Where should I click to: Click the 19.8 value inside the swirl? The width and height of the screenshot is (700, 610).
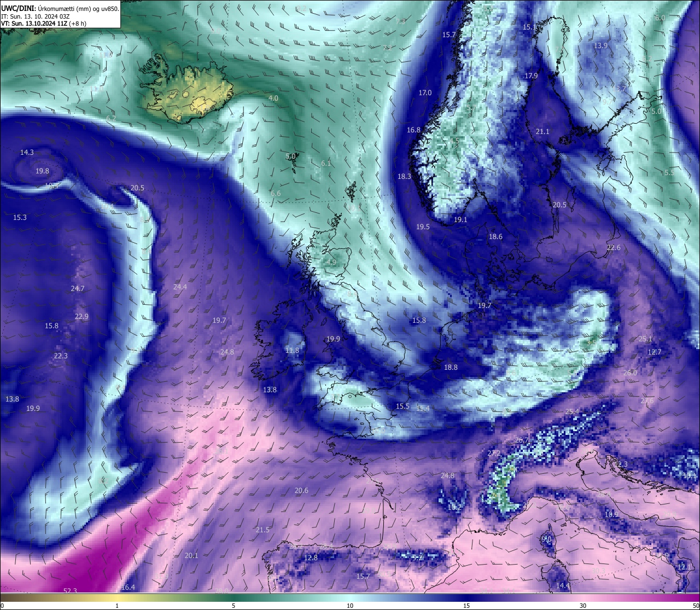click(42, 171)
